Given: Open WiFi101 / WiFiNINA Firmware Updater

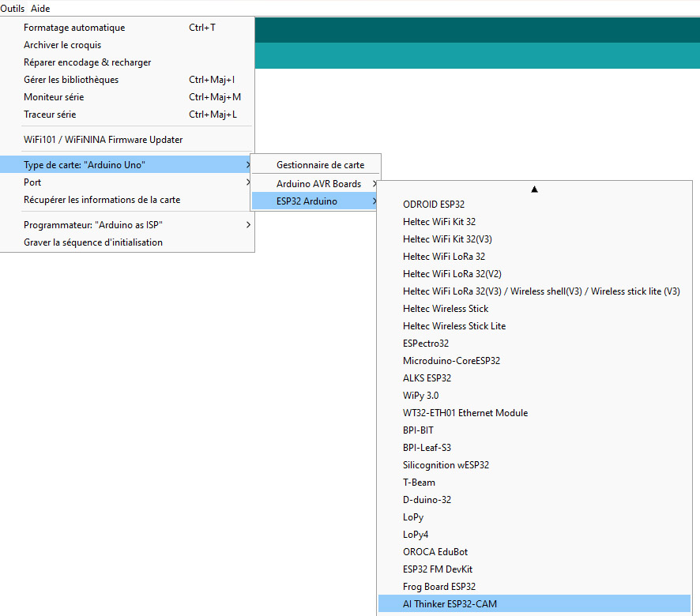Looking at the screenshot, I should point(127,140).
